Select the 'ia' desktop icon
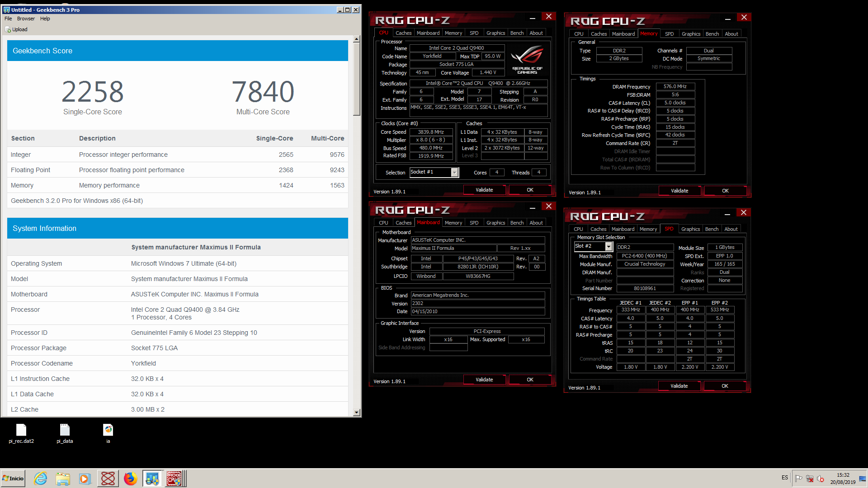The width and height of the screenshot is (868, 488). click(x=108, y=430)
